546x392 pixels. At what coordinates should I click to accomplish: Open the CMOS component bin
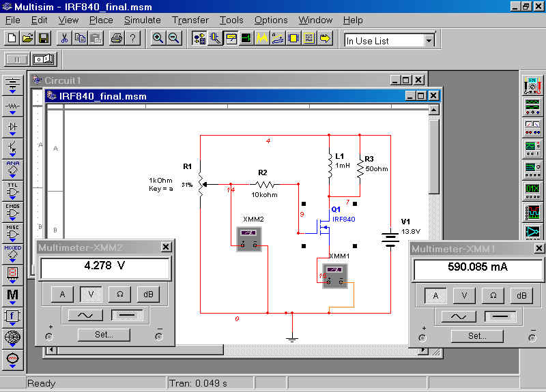tap(13, 212)
